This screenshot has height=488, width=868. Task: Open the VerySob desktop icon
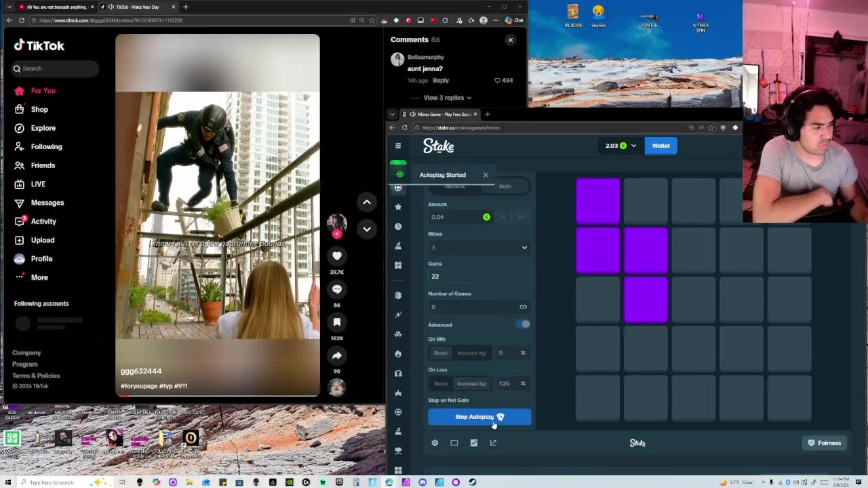[x=598, y=16]
